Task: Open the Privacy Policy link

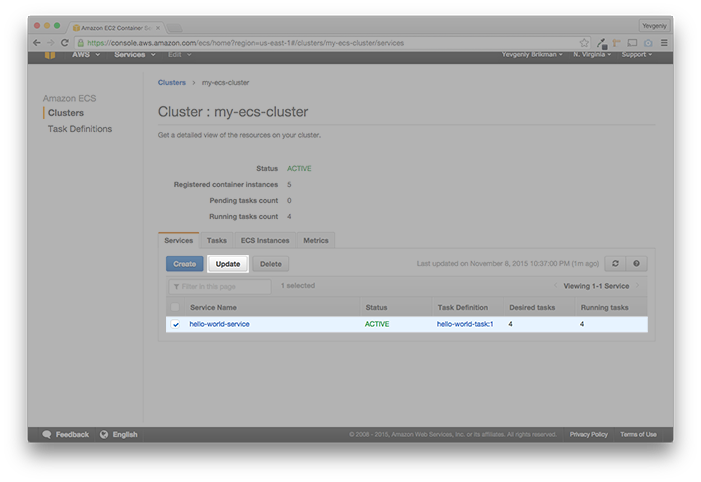Action: [x=588, y=434]
